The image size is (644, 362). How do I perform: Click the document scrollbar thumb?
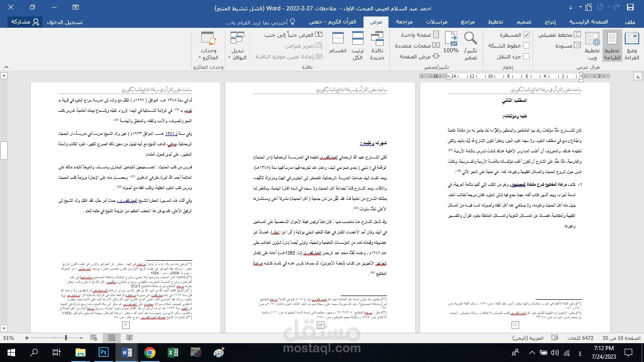[x=4, y=150]
